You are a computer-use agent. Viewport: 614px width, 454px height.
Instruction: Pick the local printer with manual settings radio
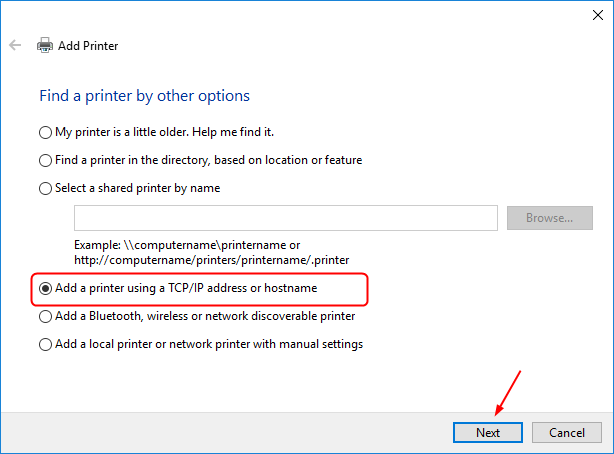point(45,344)
